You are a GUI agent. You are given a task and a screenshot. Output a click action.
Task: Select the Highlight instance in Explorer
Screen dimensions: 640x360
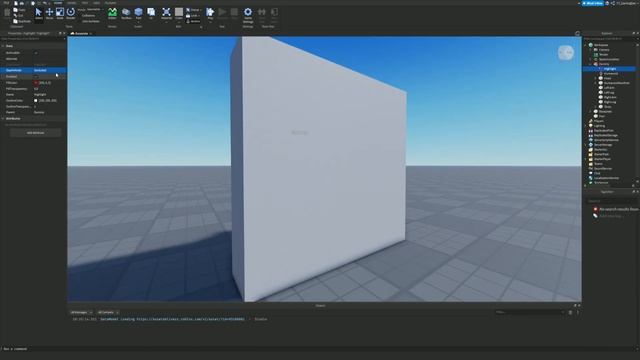click(x=610, y=69)
